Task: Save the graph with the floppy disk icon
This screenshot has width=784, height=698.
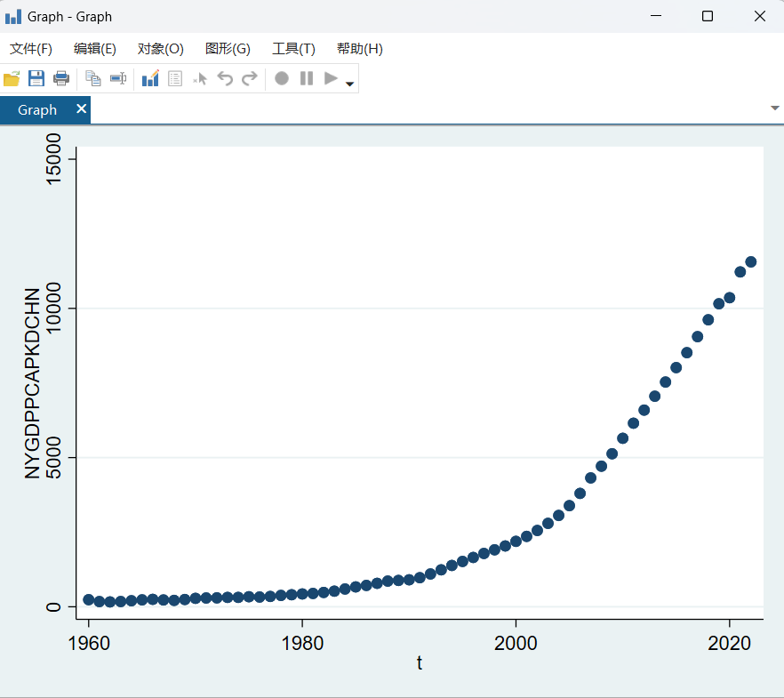Action: point(36,78)
